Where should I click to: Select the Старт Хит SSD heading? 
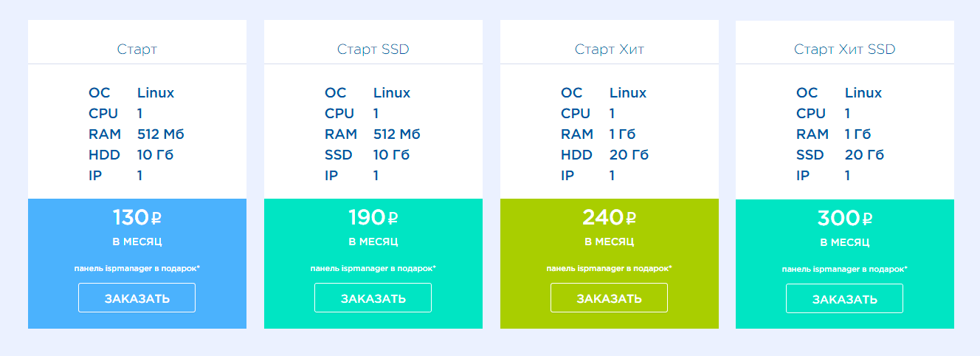tap(844, 49)
